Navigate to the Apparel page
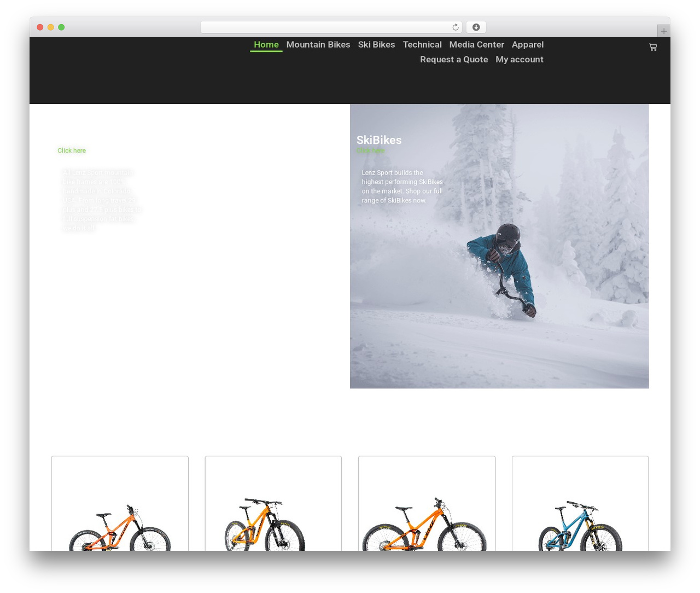This screenshot has height=593, width=700. 528,45
